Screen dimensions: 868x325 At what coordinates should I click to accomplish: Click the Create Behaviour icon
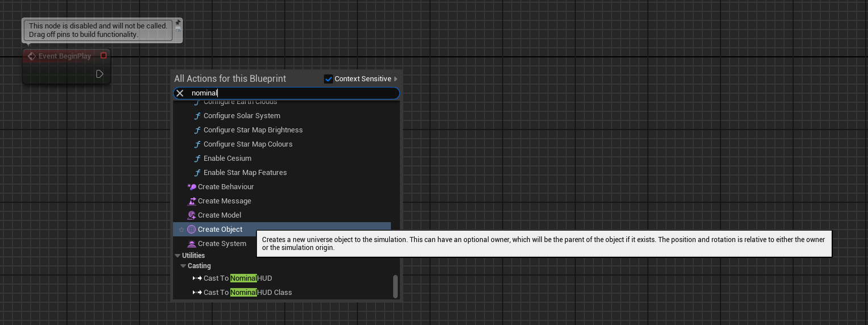coord(192,187)
